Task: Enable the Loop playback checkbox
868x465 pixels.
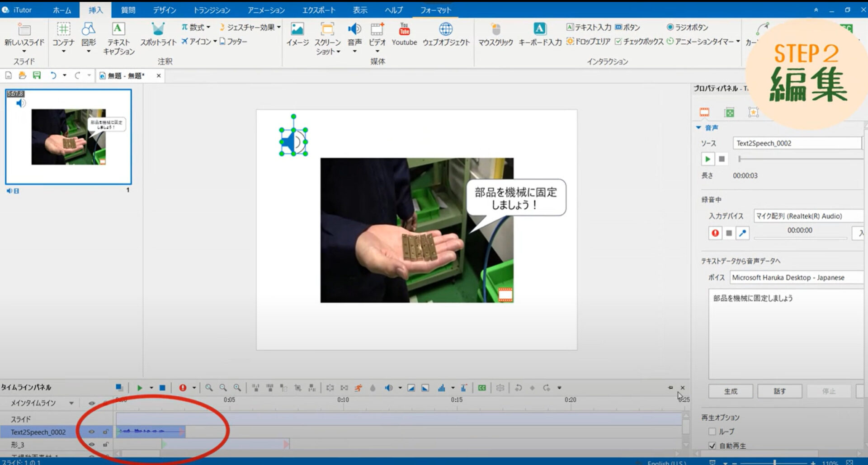Action: point(712,432)
